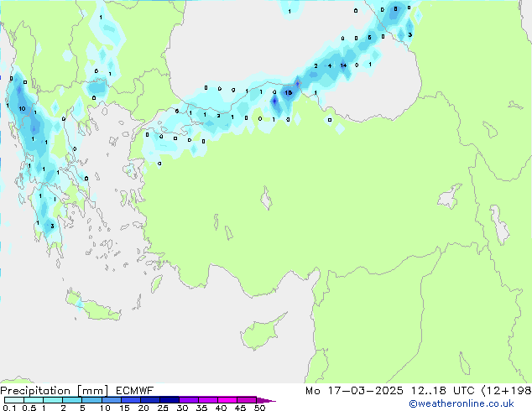The width and height of the screenshot is (532, 411).
Task: Pick the 10–15 mm legend color swatch
Action: pos(112,400)
